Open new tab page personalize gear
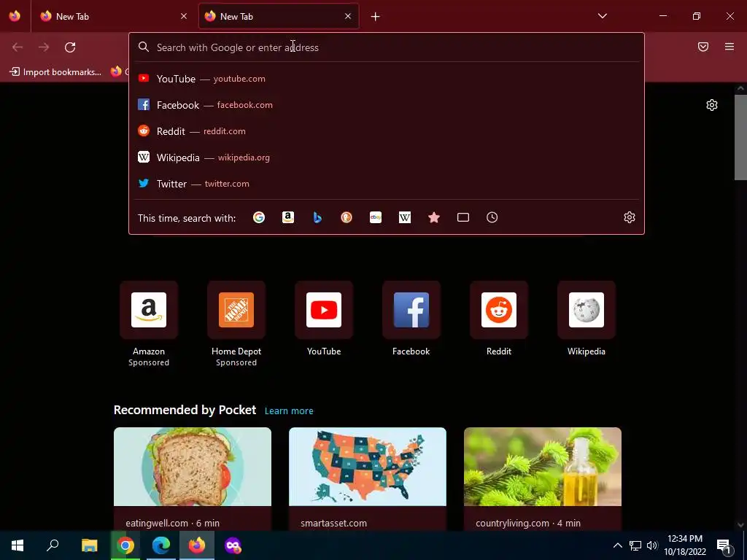 tap(712, 105)
